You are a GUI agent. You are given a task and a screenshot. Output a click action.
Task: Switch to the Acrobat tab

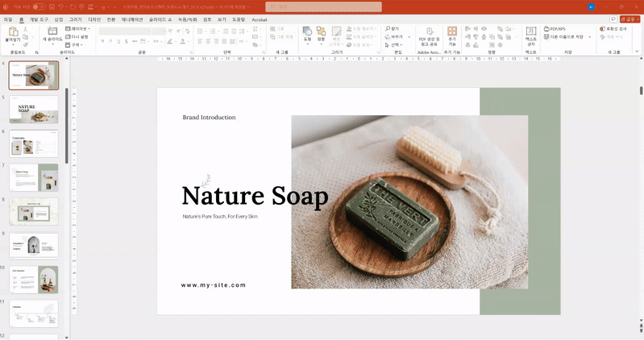click(x=260, y=19)
